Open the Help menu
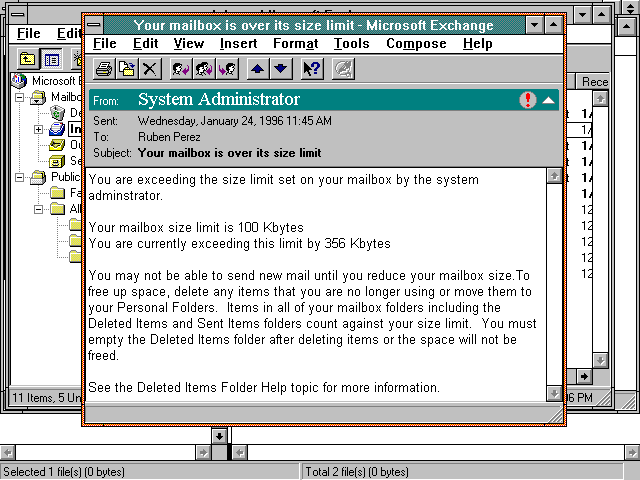This screenshot has width=640, height=480. (478, 44)
